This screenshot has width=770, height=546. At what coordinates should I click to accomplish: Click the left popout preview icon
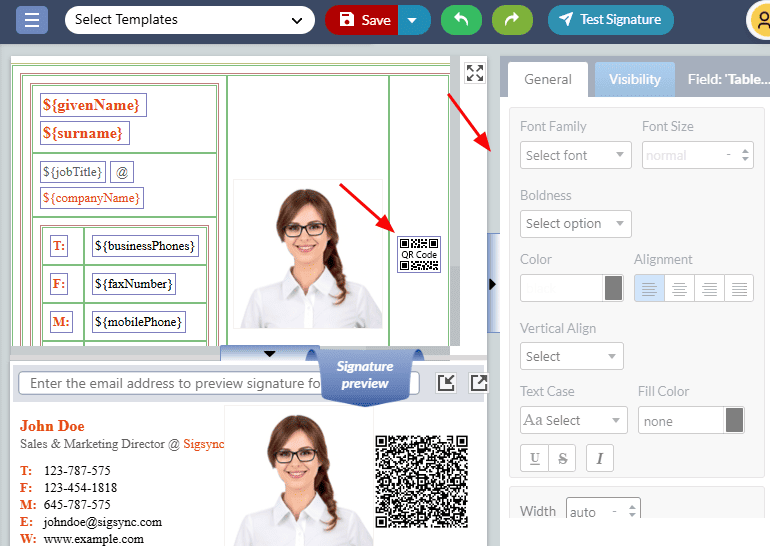[447, 383]
